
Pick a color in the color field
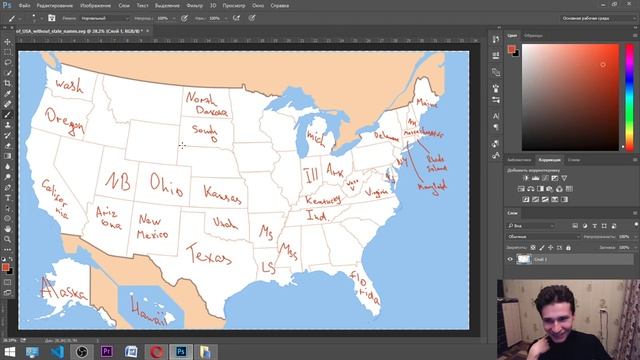570,97
